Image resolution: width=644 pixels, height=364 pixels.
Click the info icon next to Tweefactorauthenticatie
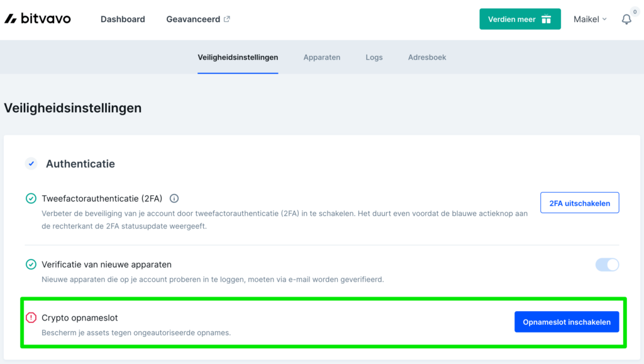coord(174,198)
